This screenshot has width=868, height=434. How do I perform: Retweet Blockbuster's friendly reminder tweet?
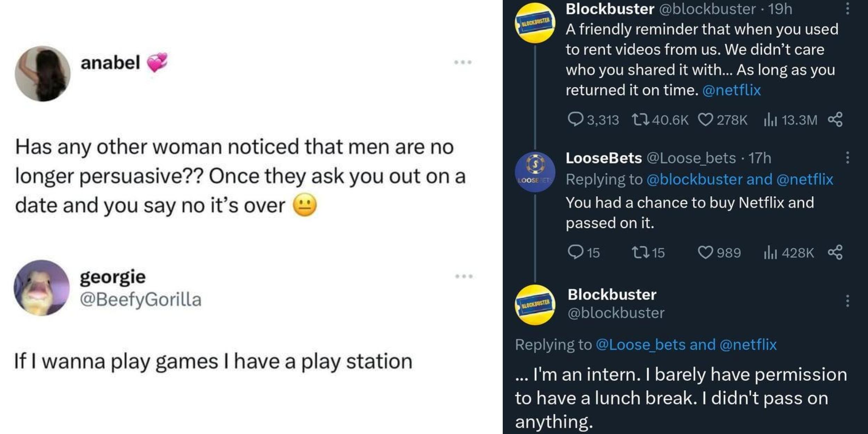[640, 120]
